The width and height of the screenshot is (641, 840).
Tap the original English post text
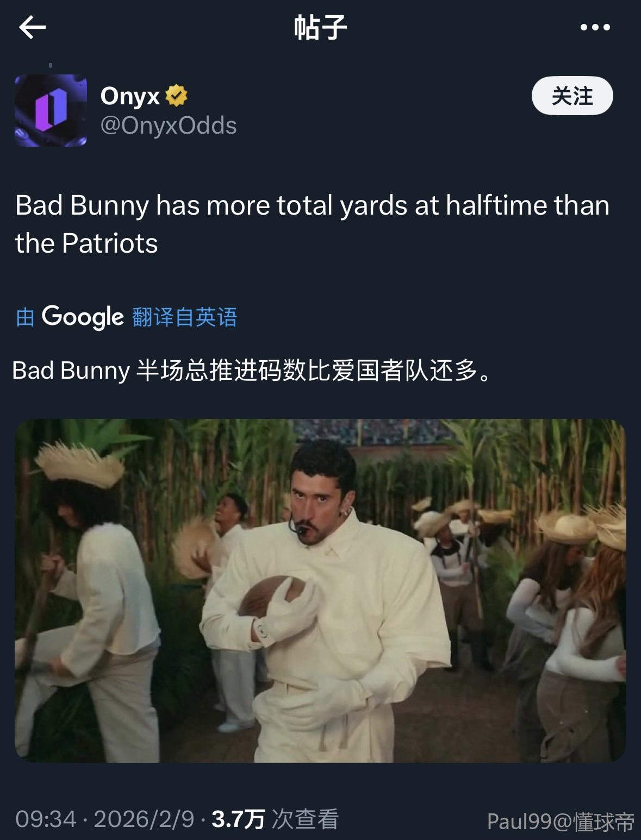pos(312,224)
